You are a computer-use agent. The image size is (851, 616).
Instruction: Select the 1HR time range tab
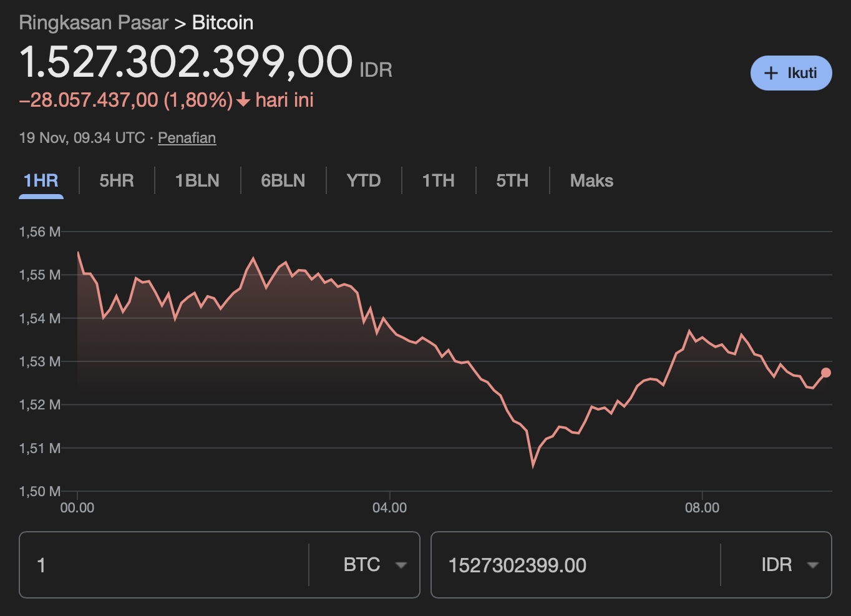[41, 181]
